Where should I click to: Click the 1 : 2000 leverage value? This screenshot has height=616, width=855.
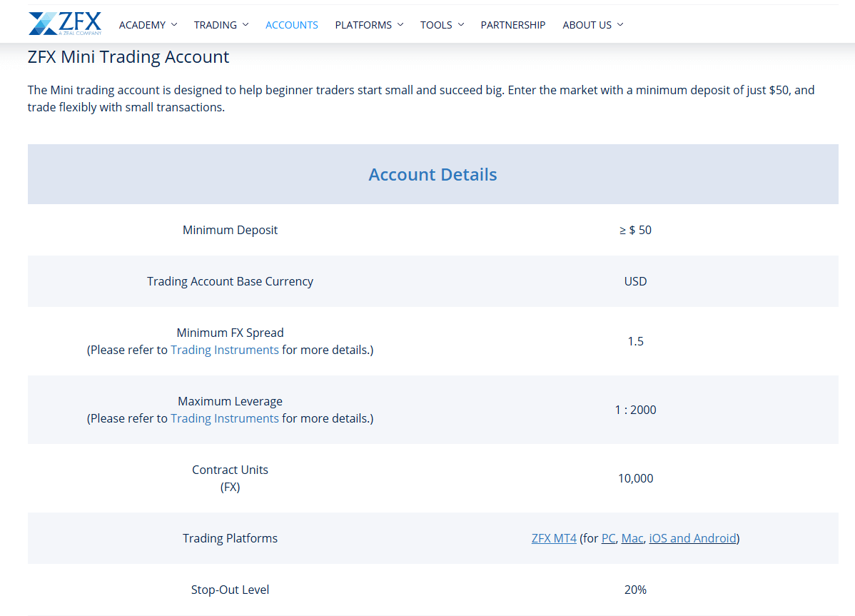635,410
